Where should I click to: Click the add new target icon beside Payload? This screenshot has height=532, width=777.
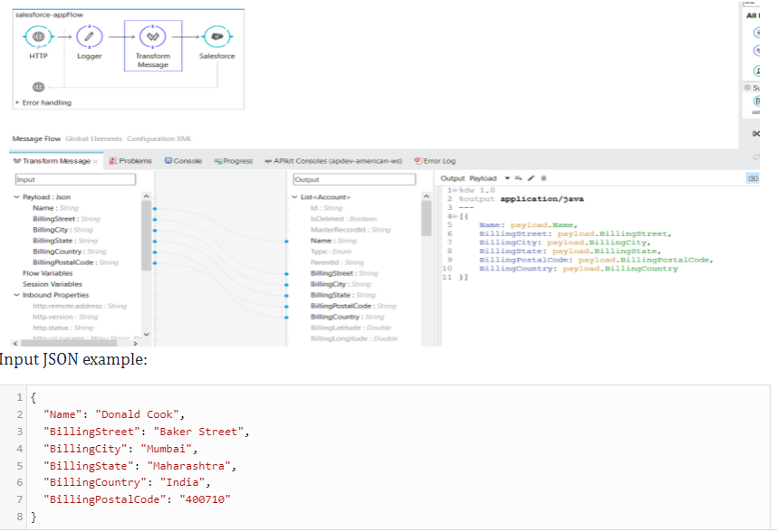click(518, 178)
